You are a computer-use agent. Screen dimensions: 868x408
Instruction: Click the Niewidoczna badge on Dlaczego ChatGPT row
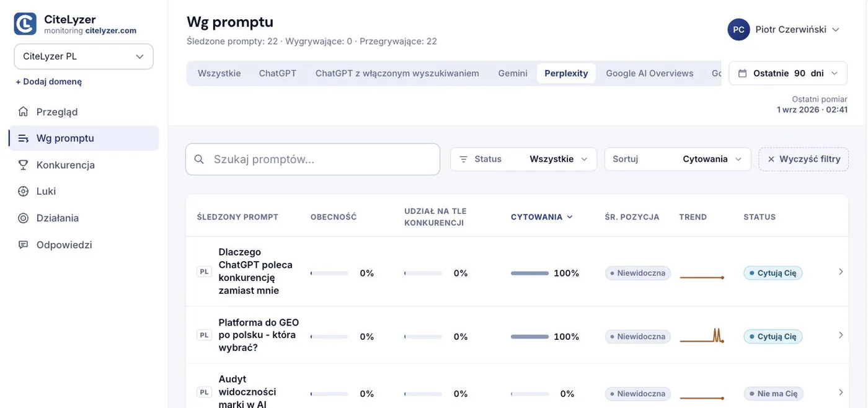pyautogui.click(x=638, y=273)
